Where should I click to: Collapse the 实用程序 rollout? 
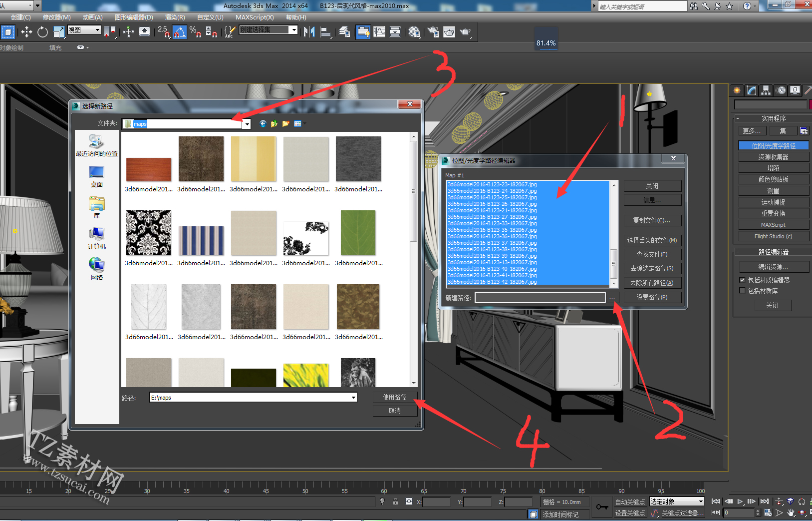(773, 118)
